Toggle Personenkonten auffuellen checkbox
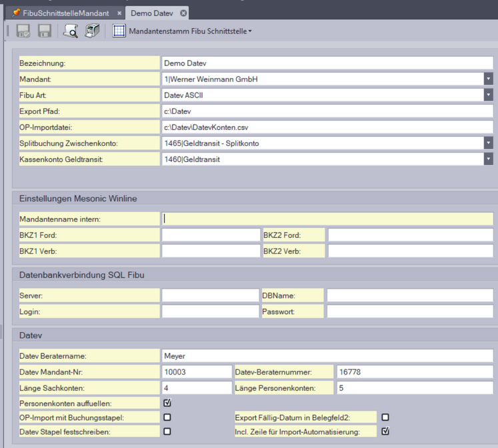 tap(167, 403)
